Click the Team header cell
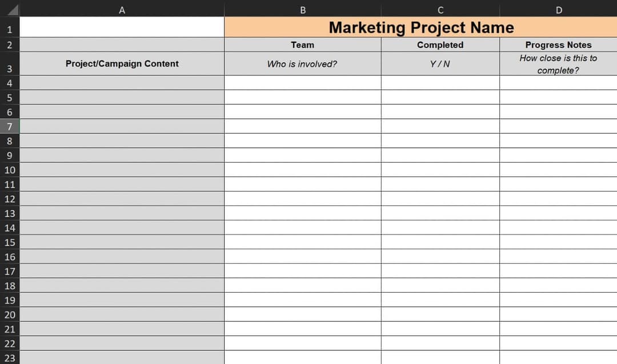The image size is (617, 364). tap(302, 45)
